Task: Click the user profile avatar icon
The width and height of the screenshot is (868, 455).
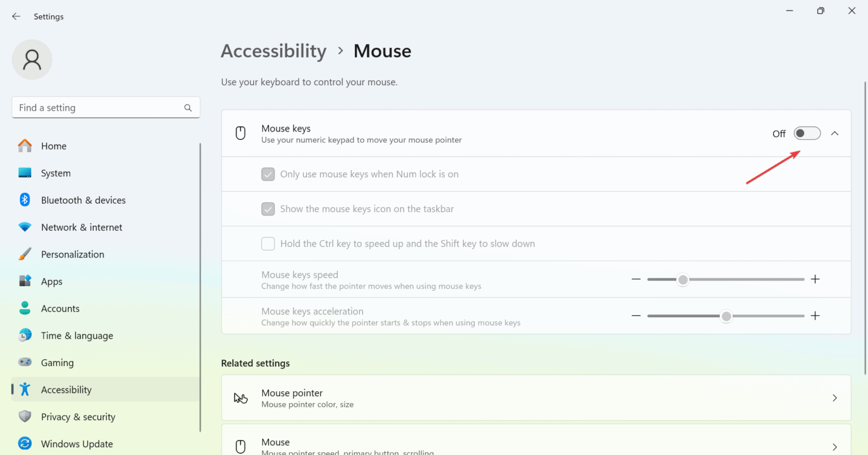Action: 32,60
